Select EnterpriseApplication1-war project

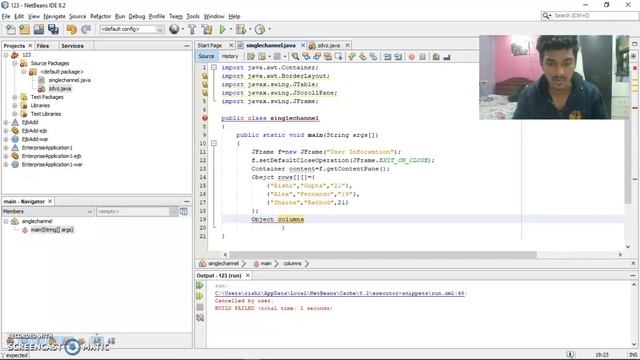click(x=52, y=164)
